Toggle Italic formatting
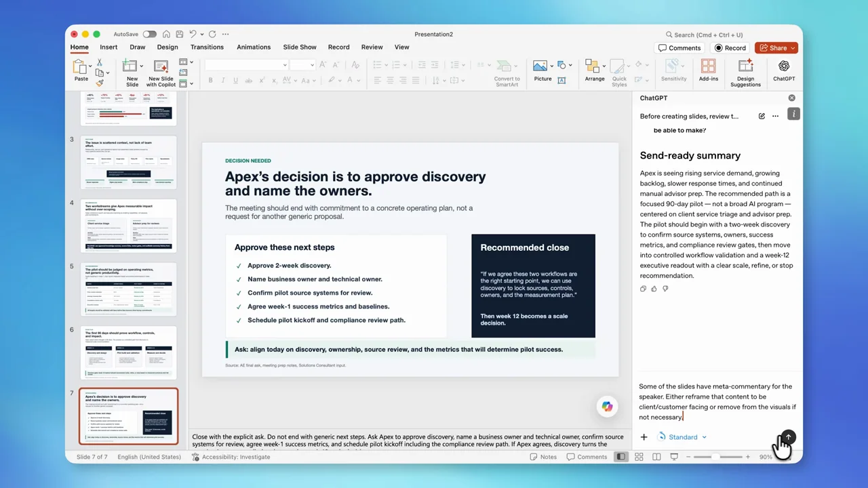 coord(224,80)
